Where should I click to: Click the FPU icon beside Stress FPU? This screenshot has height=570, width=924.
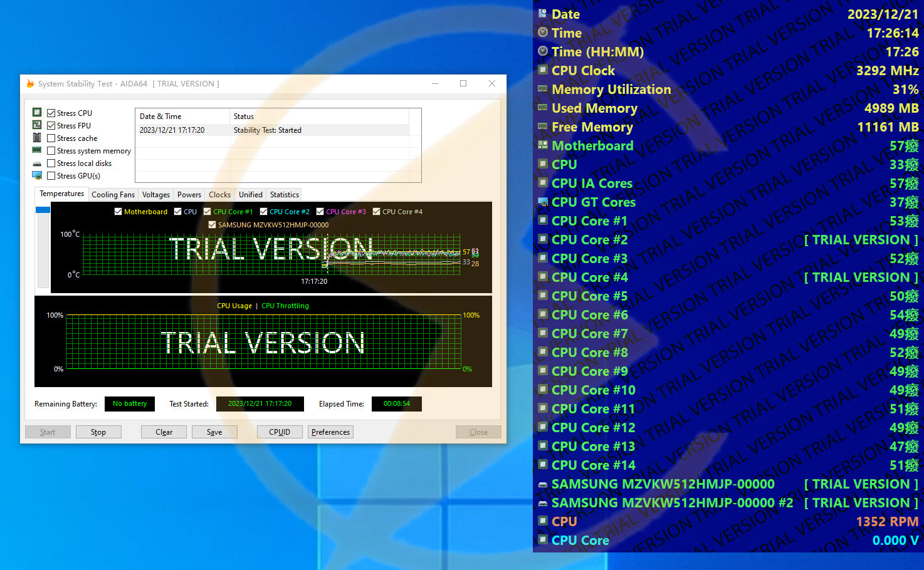tap(37, 125)
